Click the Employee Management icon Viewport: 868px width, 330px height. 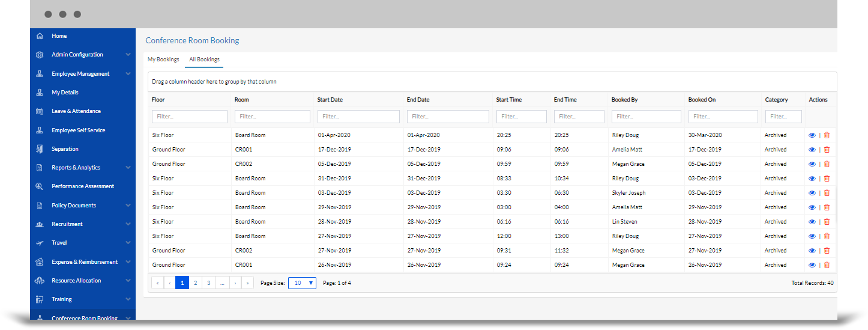click(x=40, y=74)
